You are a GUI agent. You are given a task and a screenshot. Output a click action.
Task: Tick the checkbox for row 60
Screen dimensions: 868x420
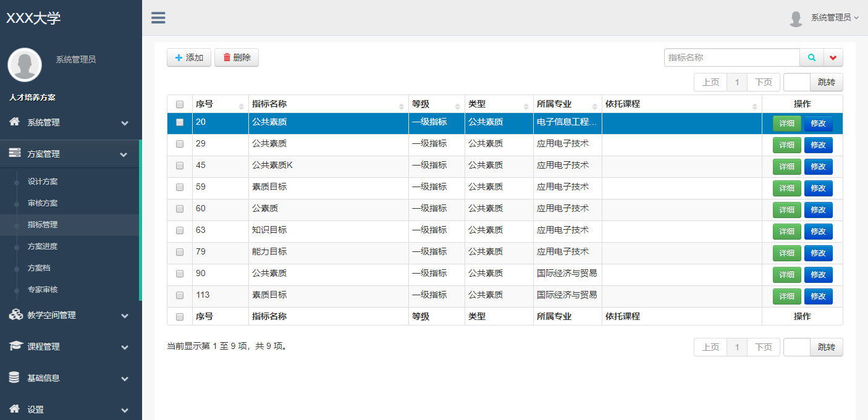pos(180,209)
